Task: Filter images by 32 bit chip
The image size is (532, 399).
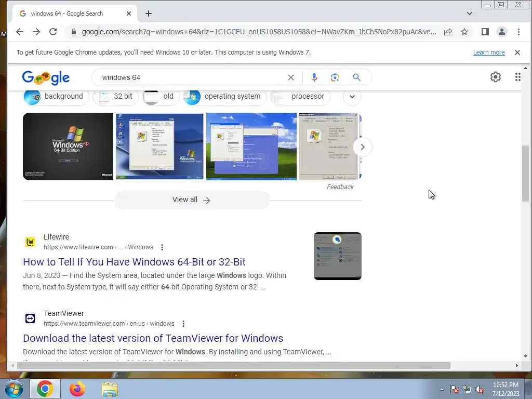Action: click(116, 97)
